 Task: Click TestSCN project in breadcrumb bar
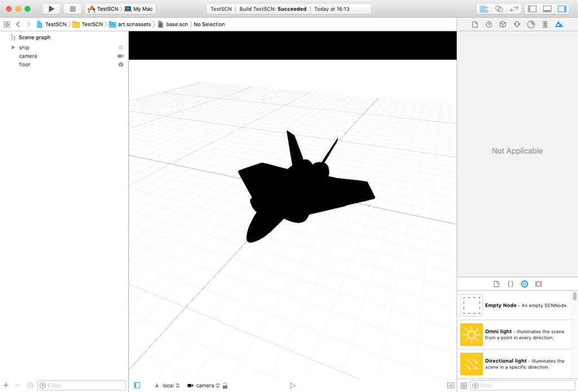click(51, 24)
